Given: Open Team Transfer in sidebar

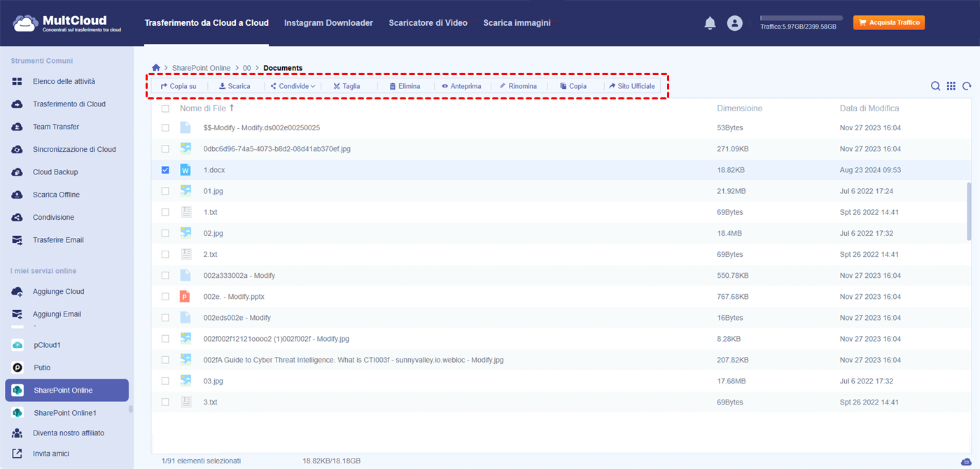Looking at the screenshot, I should point(56,127).
